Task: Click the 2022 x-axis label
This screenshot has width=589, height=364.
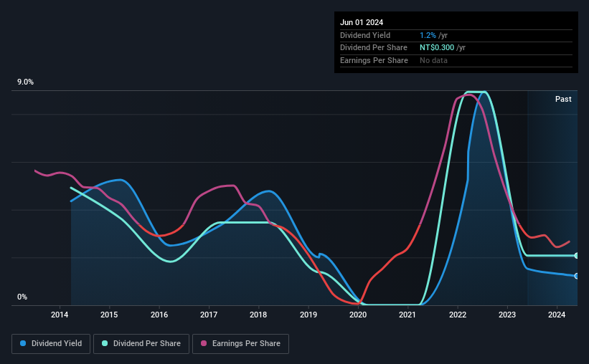Action: coord(458,315)
